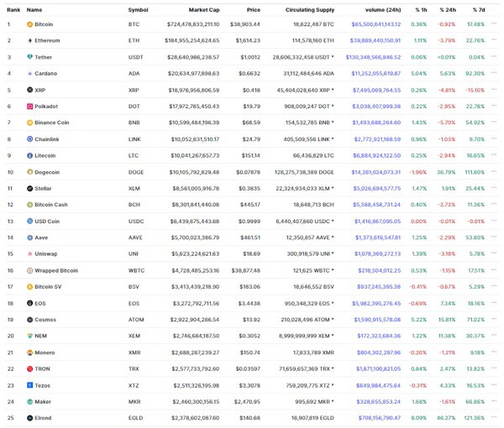Open the Chainlink name link
This screenshot has height=428, width=504.
47,139
